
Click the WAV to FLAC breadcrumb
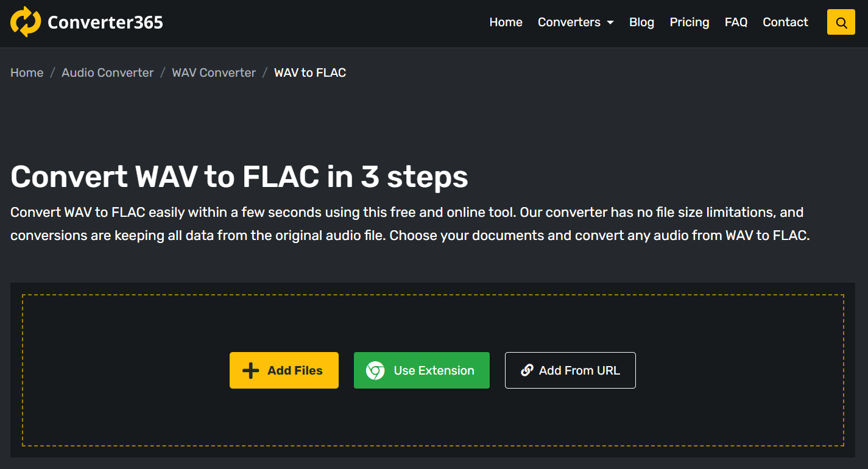[x=310, y=72]
